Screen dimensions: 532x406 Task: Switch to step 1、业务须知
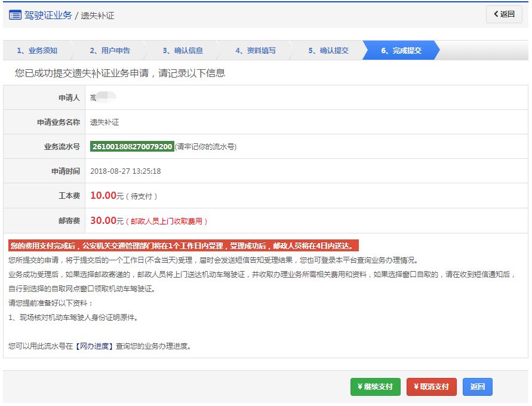coord(37,51)
